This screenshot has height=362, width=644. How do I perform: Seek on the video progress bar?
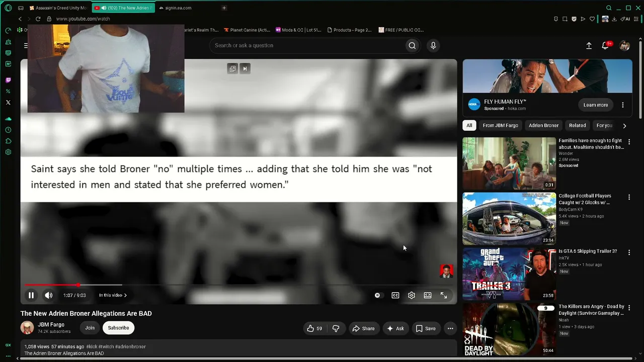[238, 285]
